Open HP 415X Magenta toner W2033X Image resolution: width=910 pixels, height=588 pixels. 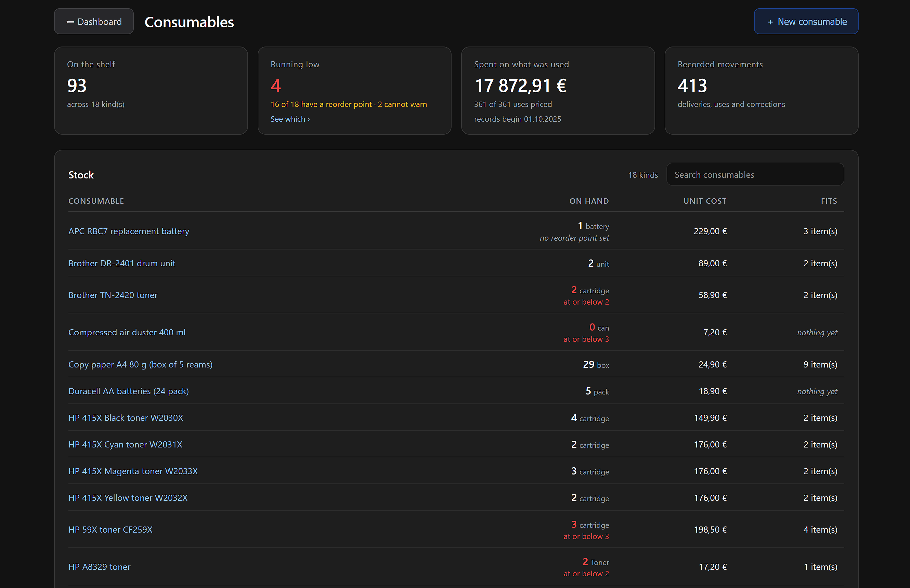(133, 471)
